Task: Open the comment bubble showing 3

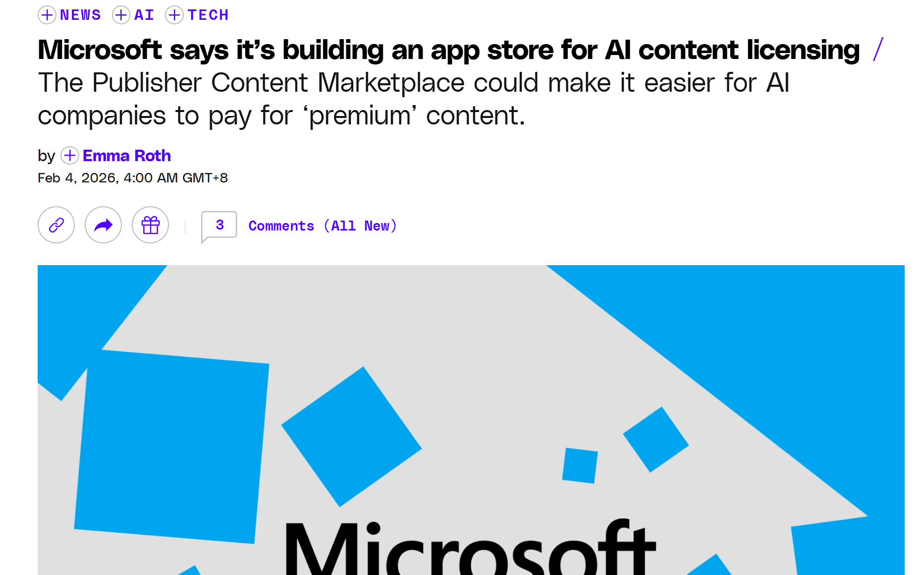Action: pos(219,226)
